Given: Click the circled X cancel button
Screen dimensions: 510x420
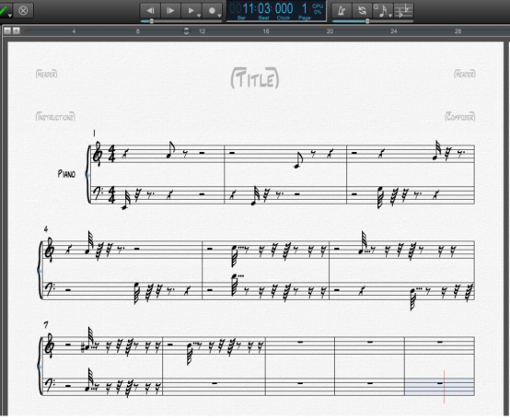Looking at the screenshot, I should click(x=23, y=11).
